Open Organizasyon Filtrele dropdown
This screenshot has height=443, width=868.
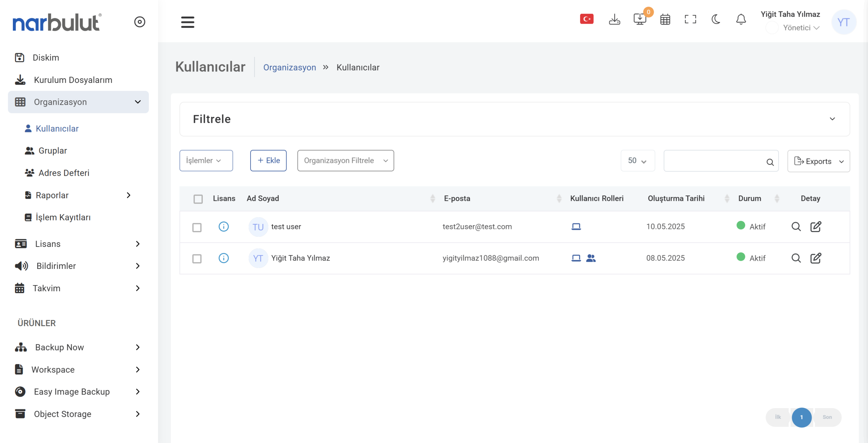(346, 161)
